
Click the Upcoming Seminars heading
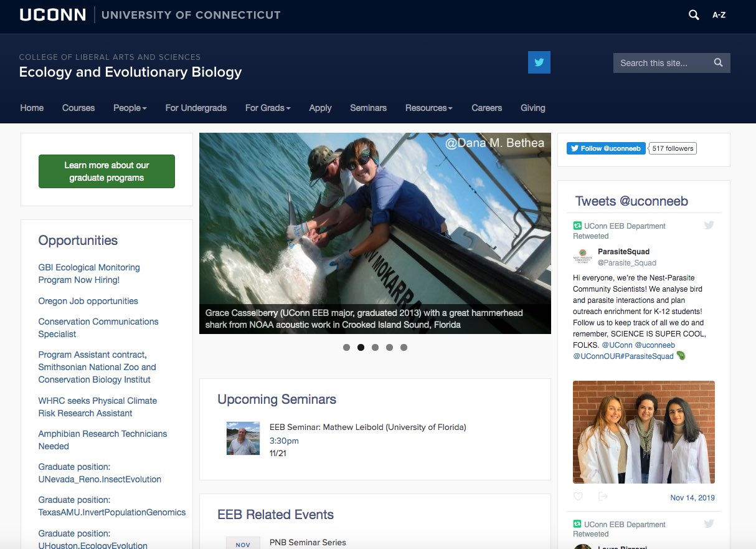coord(276,399)
